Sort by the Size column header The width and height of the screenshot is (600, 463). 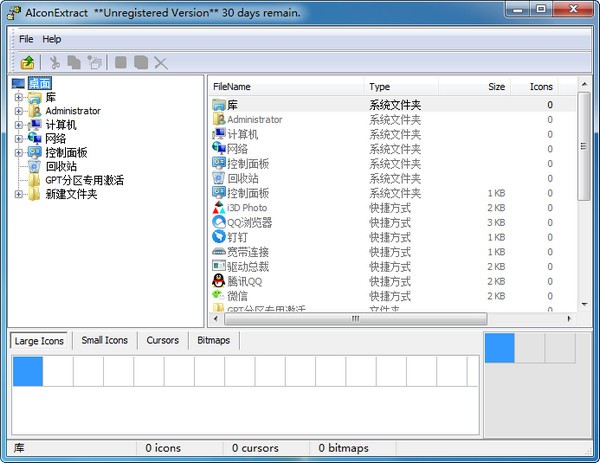tap(496, 87)
